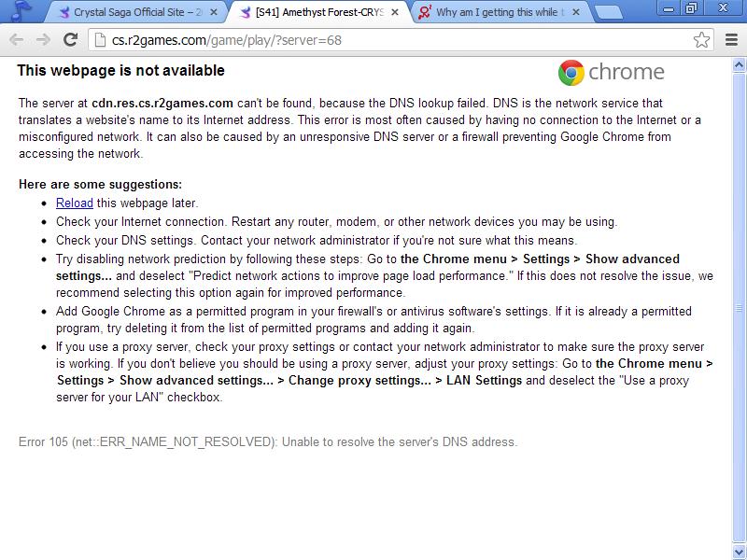Click the Forward navigation arrow

pos(42,40)
